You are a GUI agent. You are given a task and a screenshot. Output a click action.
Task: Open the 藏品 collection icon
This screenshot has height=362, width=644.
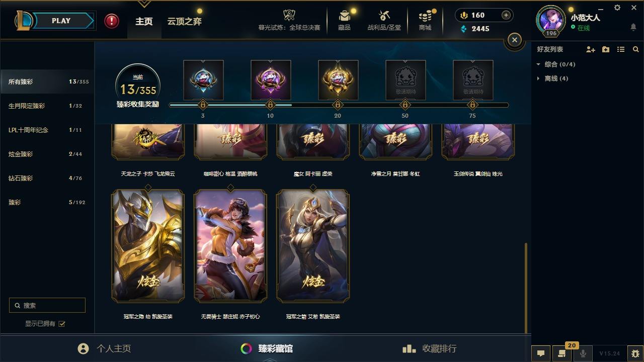point(344,21)
